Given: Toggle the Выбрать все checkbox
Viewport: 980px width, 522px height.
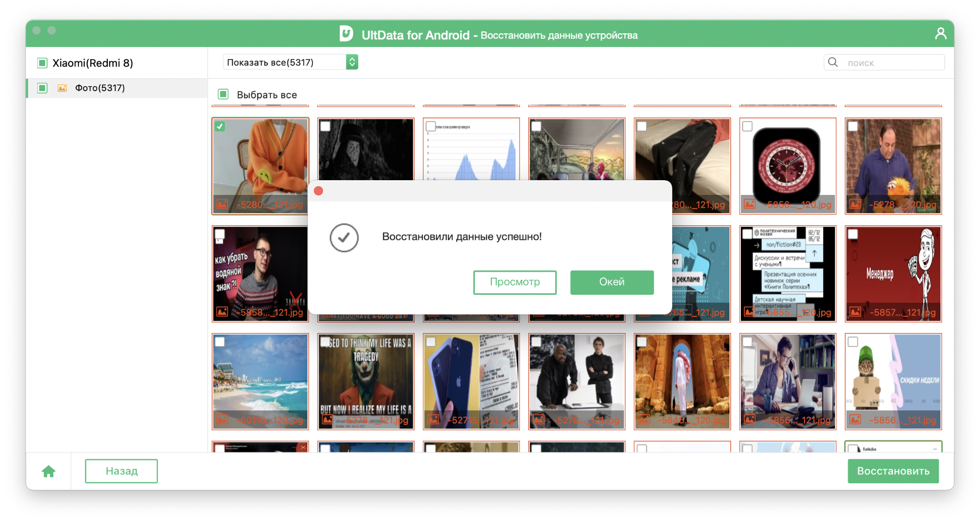Looking at the screenshot, I should [x=223, y=94].
